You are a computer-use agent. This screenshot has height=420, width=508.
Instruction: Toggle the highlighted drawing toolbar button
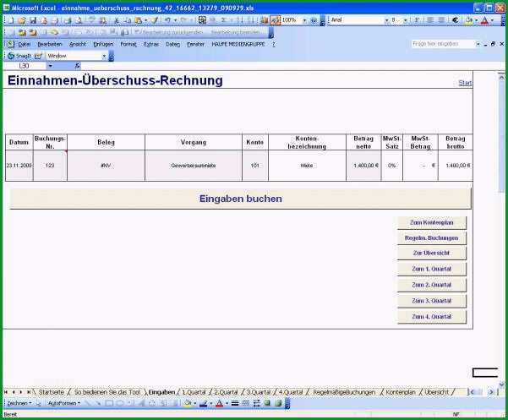click(275, 20)
